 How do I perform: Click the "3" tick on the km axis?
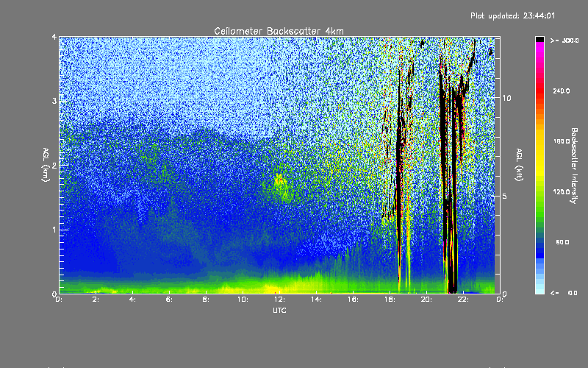pos(54,101)
